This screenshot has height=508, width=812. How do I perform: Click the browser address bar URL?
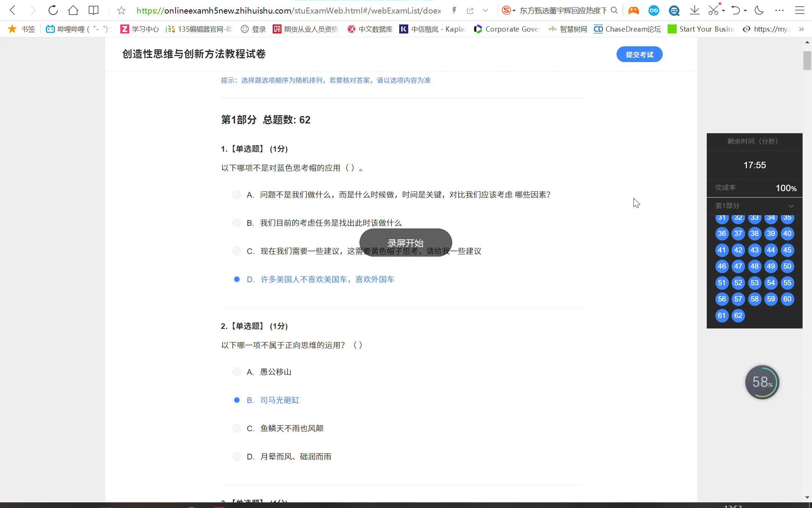(289, 11)
